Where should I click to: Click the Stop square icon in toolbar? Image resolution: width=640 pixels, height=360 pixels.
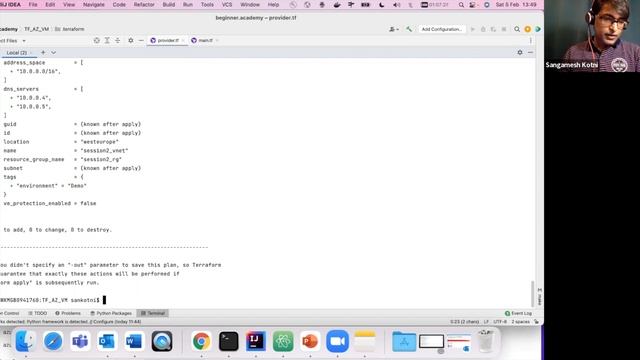[504, 29]
